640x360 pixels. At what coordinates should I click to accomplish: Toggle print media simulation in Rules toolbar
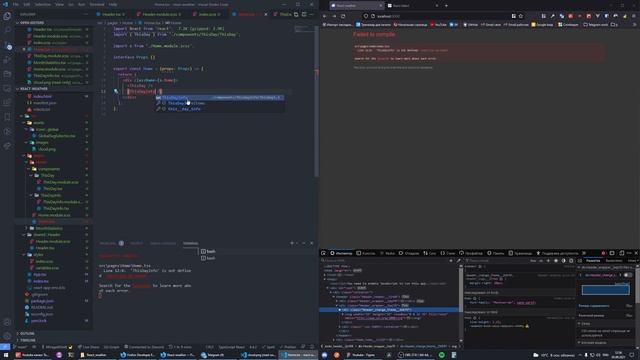click(571, 260)
